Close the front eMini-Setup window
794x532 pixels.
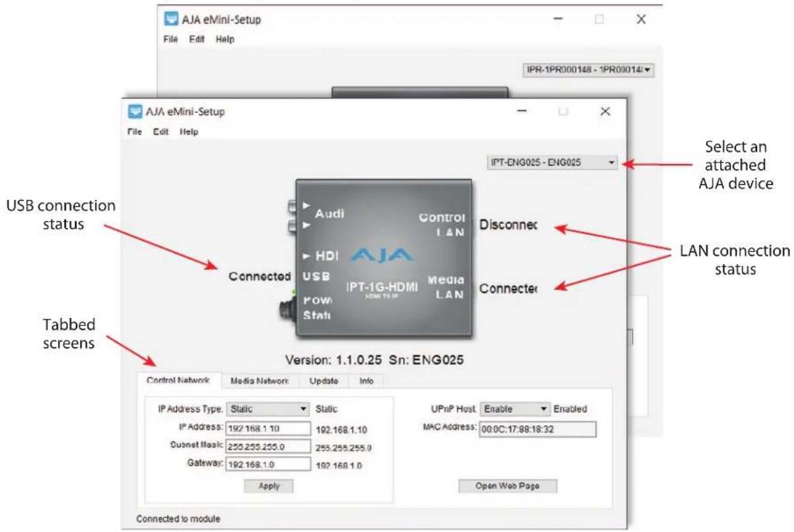point(605,112)
